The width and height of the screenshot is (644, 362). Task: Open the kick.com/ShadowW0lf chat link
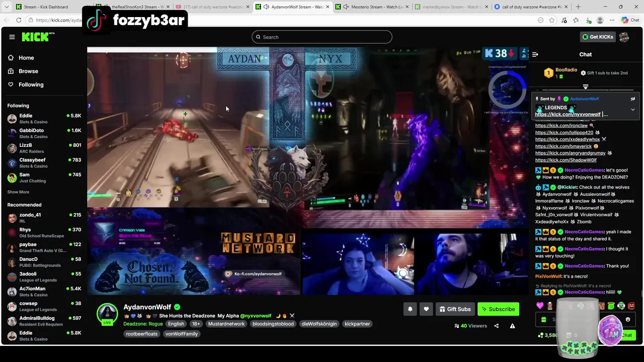[566, 160]
